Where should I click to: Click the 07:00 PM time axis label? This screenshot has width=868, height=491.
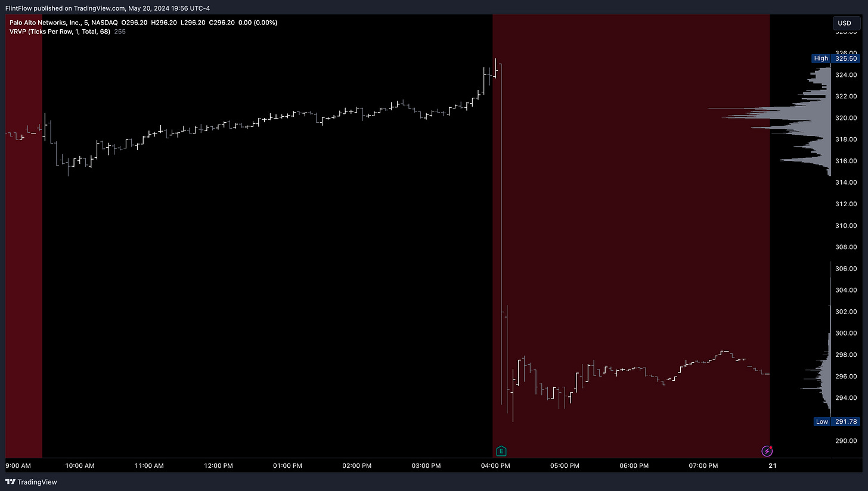point(703,465)
